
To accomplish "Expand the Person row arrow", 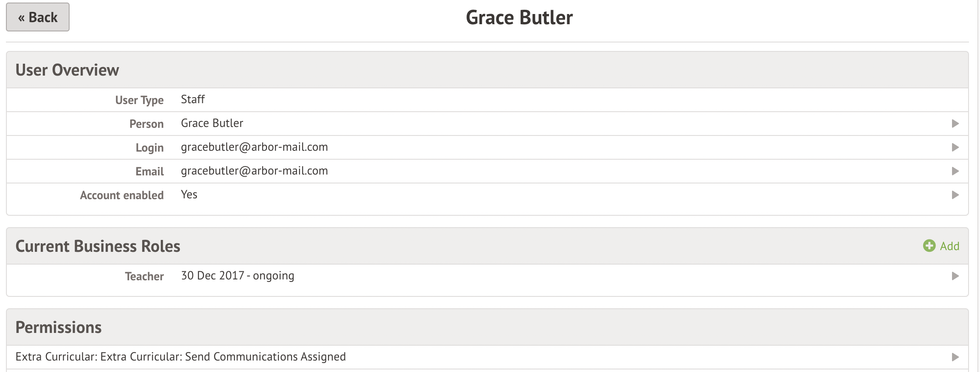I will [955, 124].
